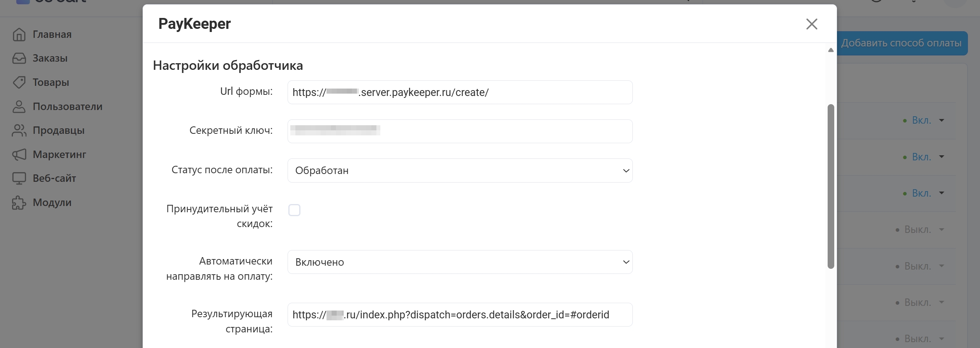Toggle the Принудительный учёт скидок checkbox

tap(294, 210)
